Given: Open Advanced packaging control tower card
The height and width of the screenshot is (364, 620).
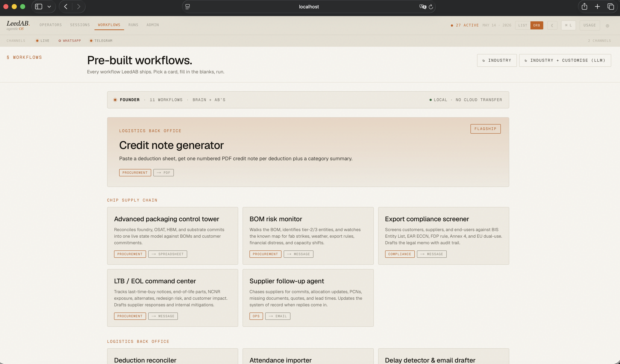Looking at the screenshot, I should tap(173, 236).
